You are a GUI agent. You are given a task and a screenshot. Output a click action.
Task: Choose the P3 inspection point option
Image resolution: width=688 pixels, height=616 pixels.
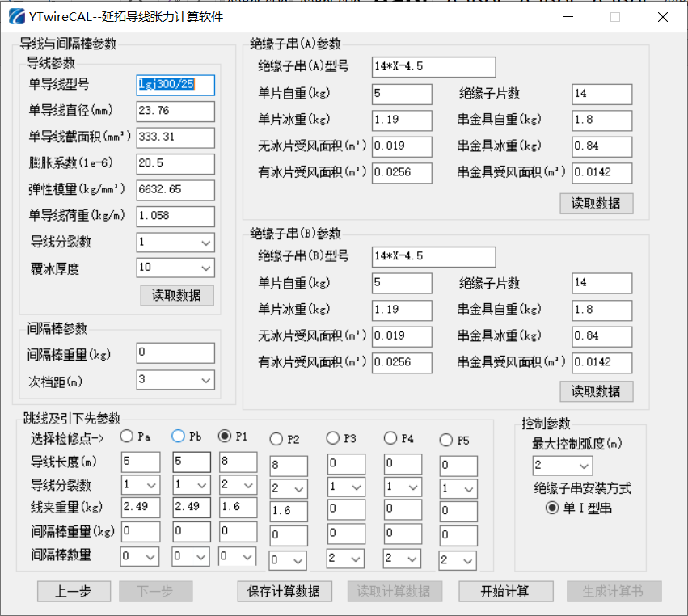tap(333, 438)
